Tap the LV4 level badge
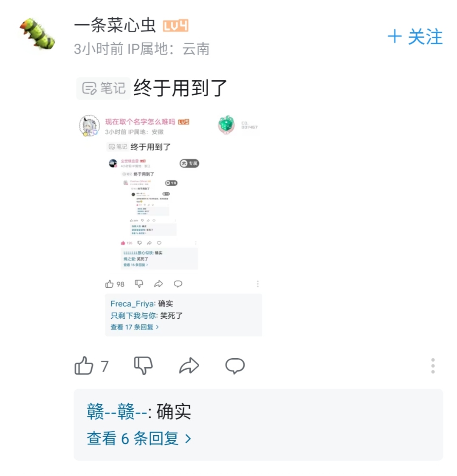Image resolution: width=457 pixels, height=476 pixels. click(x=176, y=25)
